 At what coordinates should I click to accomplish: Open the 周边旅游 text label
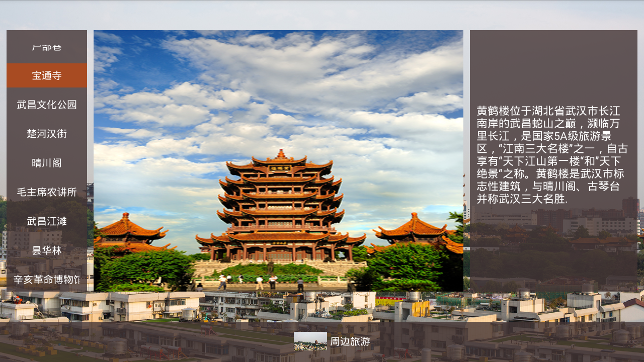[x=350, y=341]
